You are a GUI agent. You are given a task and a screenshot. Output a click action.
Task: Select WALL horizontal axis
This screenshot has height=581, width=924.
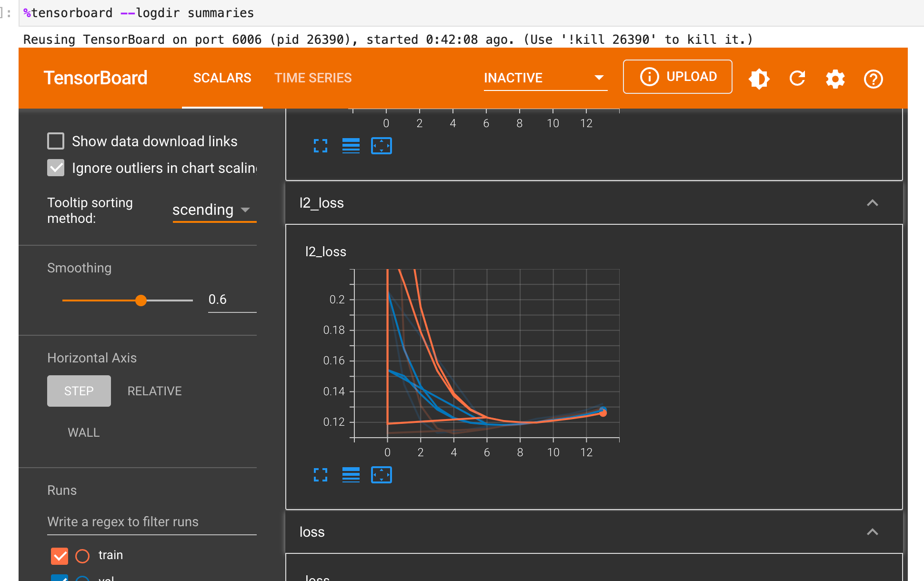tap(84, 432)
